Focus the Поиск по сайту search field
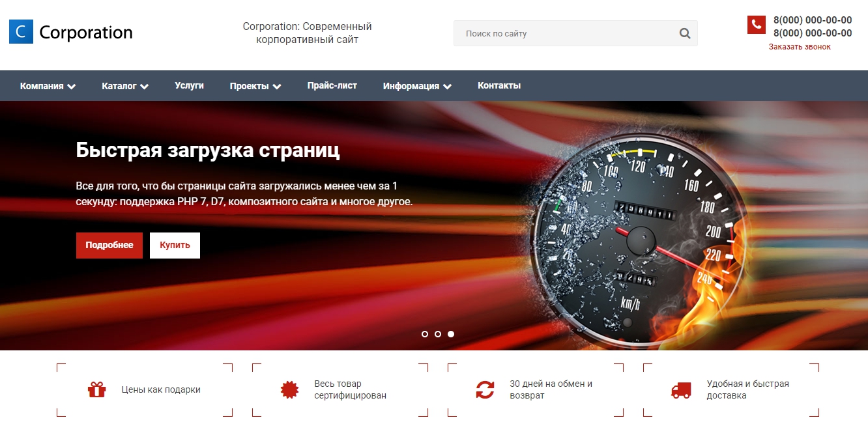The image size is (868, 422). pos(564,34)
